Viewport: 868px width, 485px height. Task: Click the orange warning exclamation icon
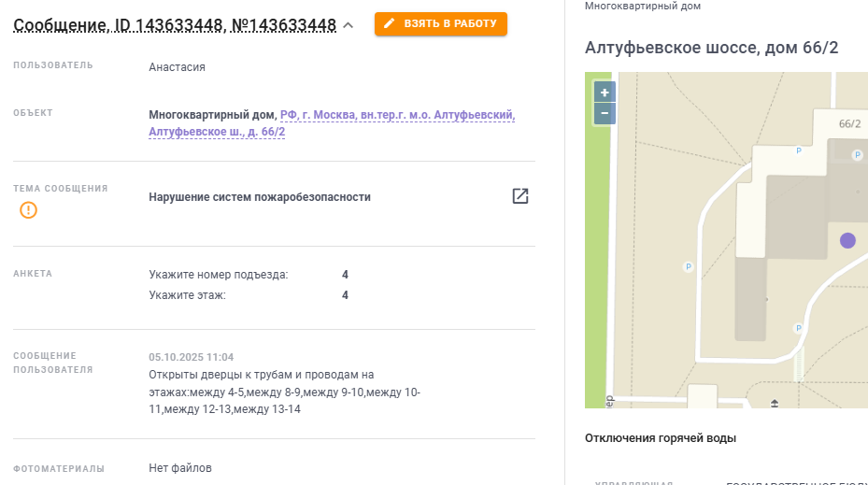click(x=28, y=210)
